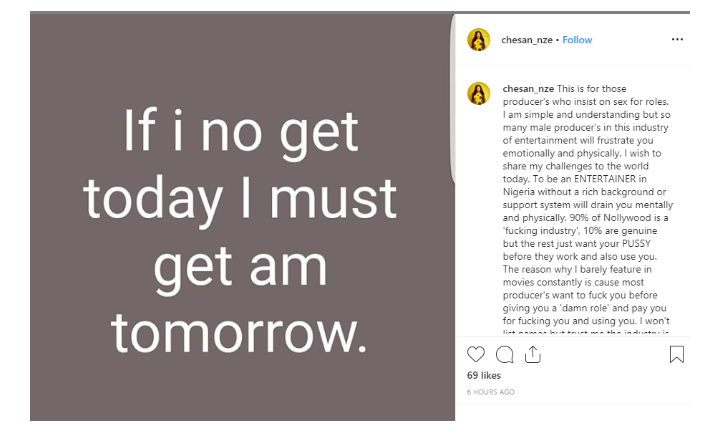Click the 'today I must' line in image
Viewport: 720px width, 440px height.
[240, 202]
